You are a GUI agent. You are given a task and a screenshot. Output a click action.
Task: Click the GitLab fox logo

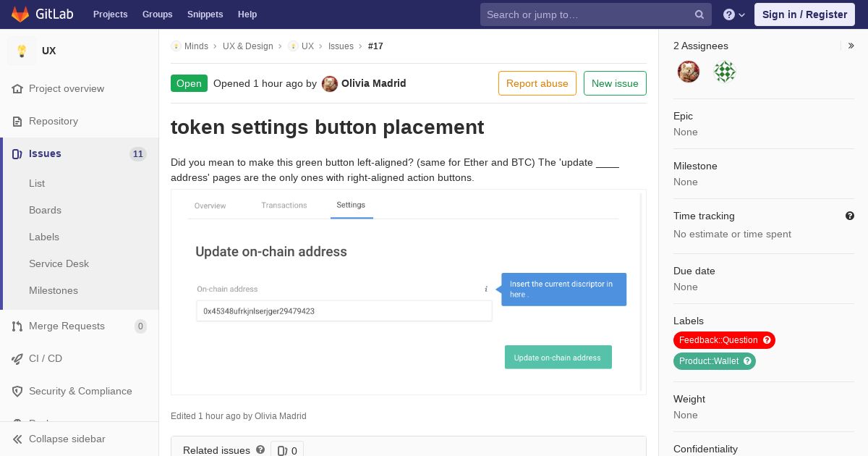point(20,14)
